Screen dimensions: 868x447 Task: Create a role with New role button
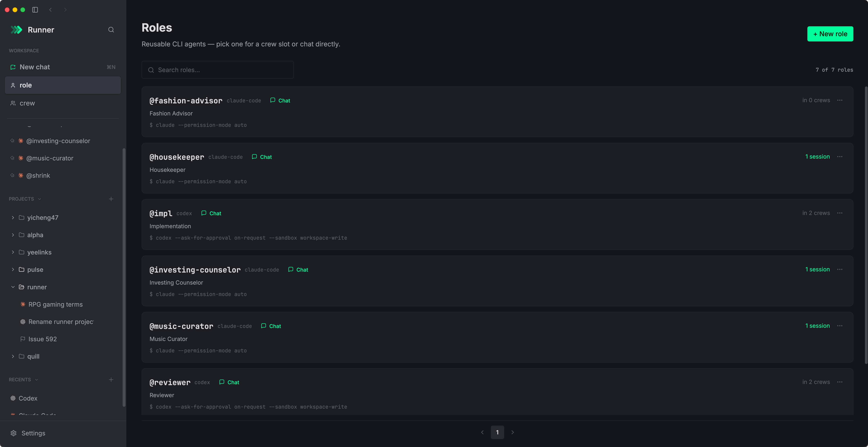tap(830, 34)
